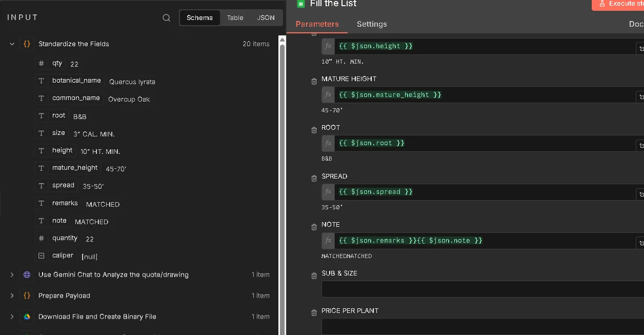This screenshot has height=335, width=644.
Task: Click the {{ $json.height }} expression field
Action: [x=486, y=46]
